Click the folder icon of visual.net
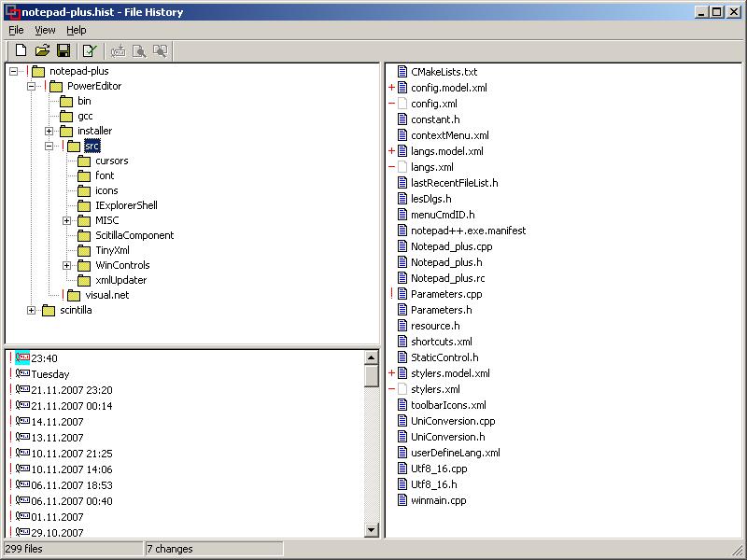This screenshot has height=560, width=747. pyautogui.click(x=74, y=295)
